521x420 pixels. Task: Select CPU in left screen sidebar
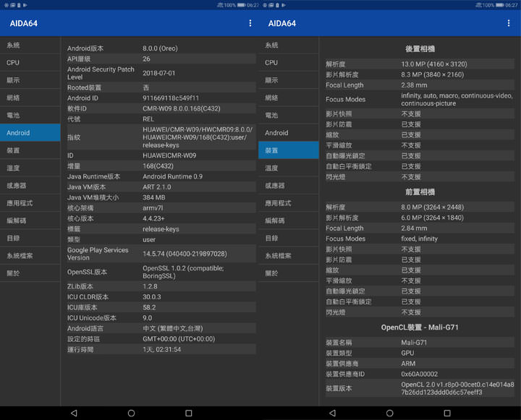(x=30, y=62)
